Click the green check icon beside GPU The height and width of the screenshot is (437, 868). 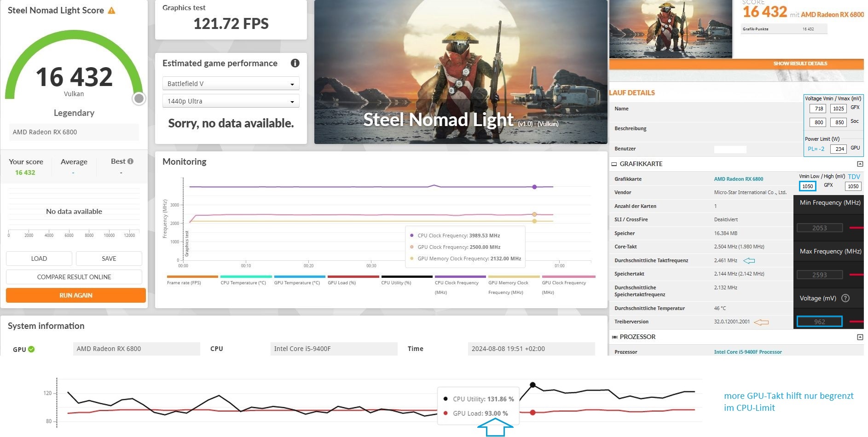point(31,349)
